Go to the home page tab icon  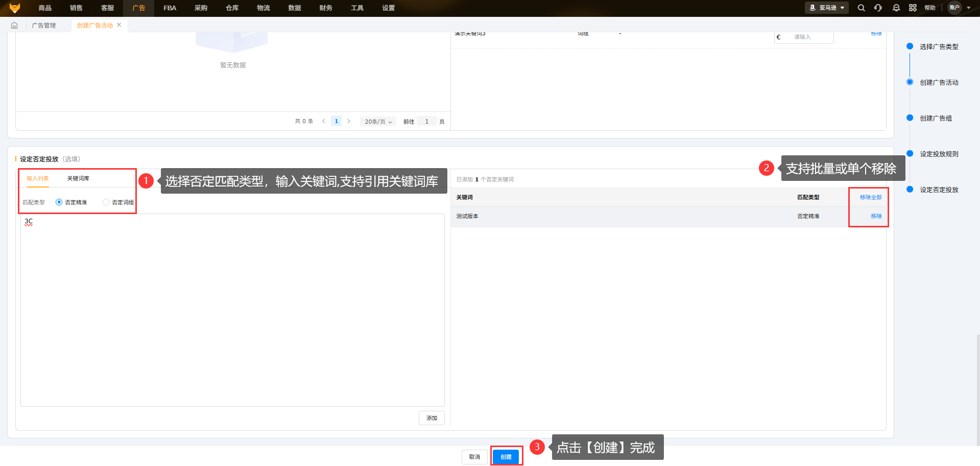click(x=14, y=25)
